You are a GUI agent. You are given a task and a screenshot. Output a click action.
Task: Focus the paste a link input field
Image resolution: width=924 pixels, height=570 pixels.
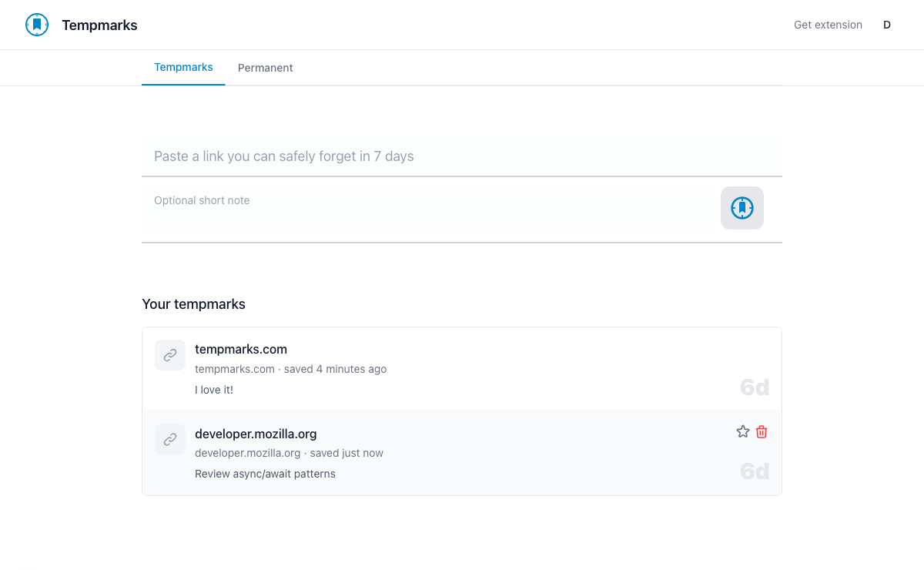click(462, 156)
